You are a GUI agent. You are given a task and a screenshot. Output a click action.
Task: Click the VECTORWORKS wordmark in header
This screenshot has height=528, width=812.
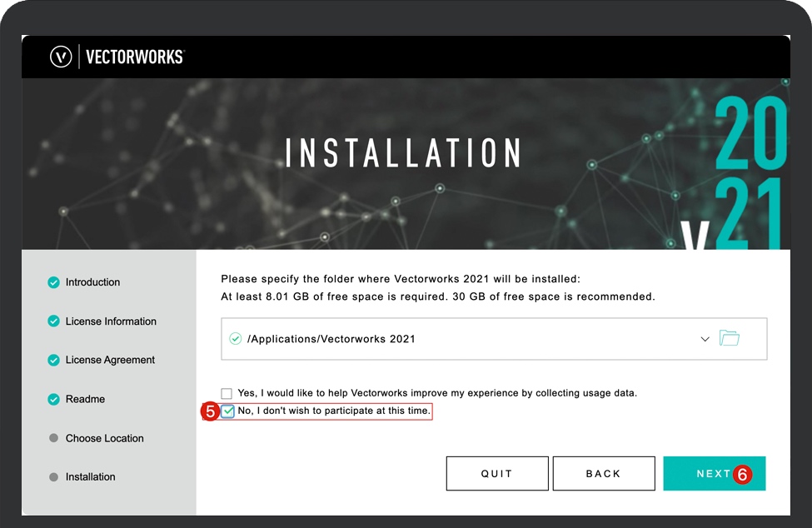[x=135, y=57]
